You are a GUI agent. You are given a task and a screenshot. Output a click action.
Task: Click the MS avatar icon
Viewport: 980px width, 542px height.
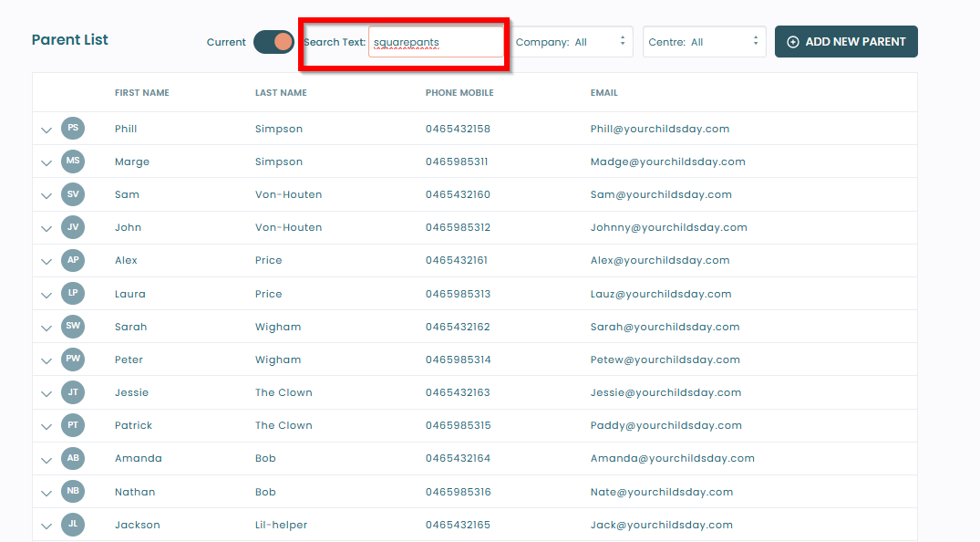click(73, 161)
